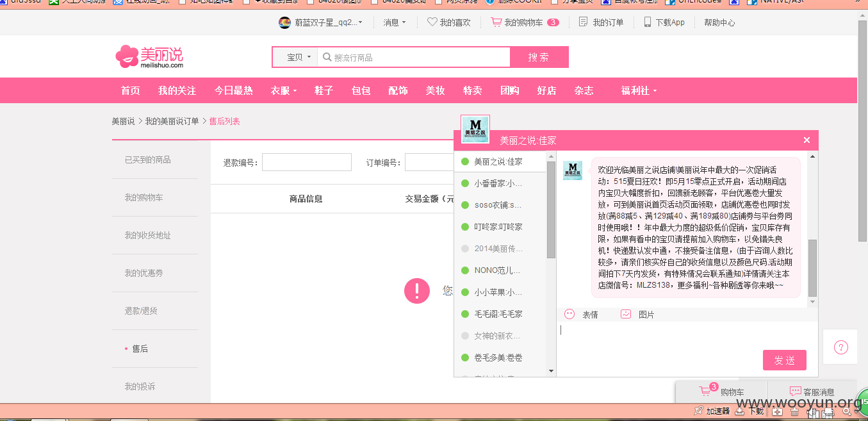Select contact 卷毛多美:卷卷
This screenshot has width=868, height=421.
point(500,358)
